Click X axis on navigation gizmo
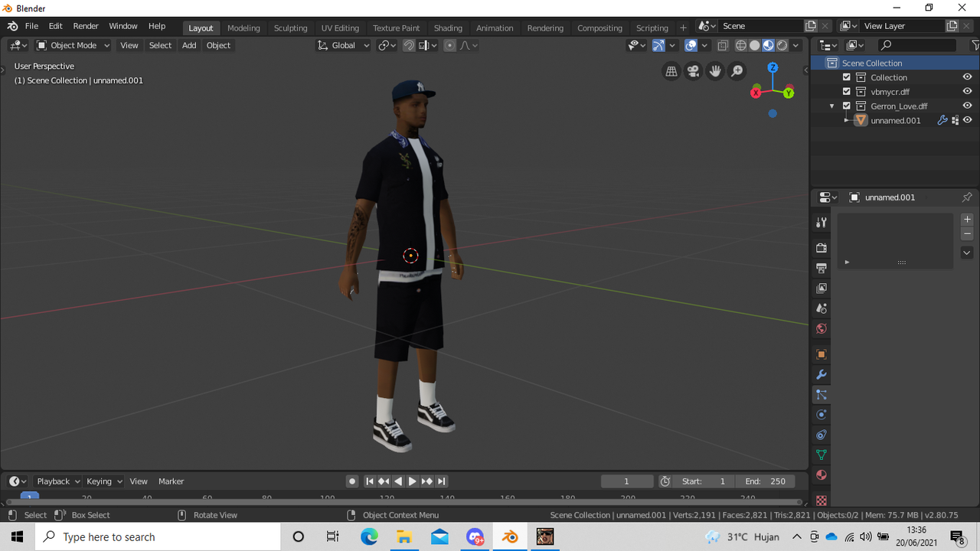 (x=756, y=93)
